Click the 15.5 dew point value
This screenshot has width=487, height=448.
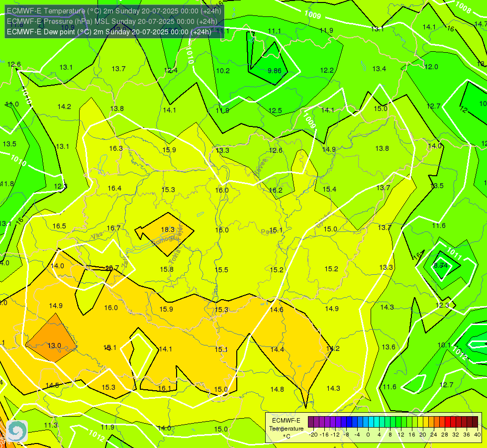tap(221, 269)
